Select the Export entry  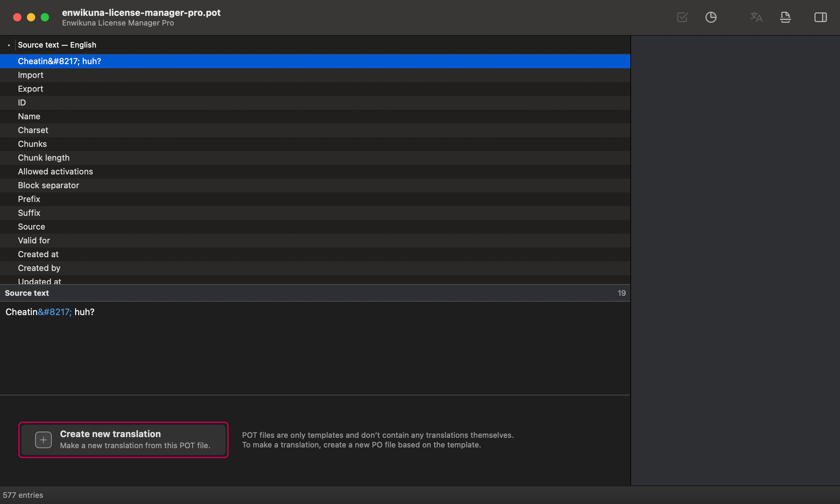tap(315, 89)
